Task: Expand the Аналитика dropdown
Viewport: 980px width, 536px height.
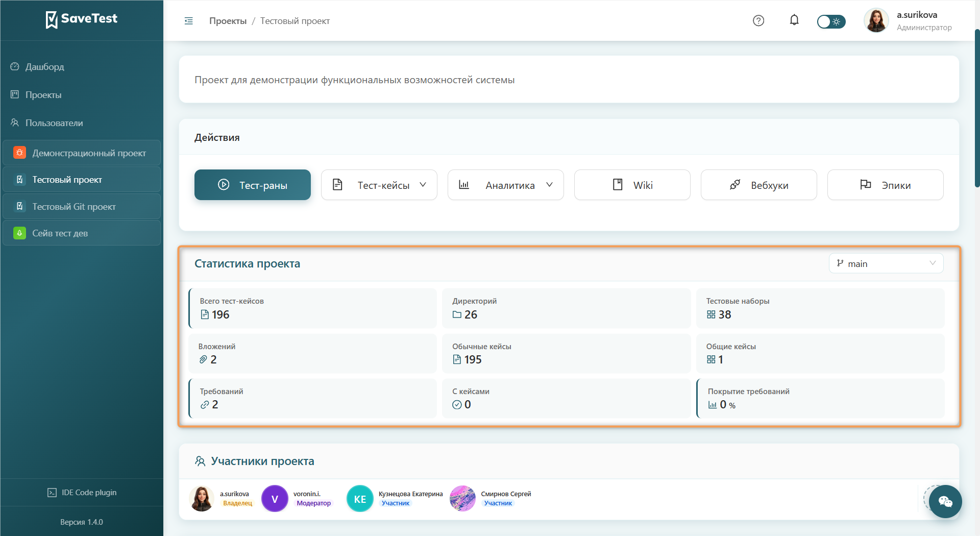Action: [506, 185]
